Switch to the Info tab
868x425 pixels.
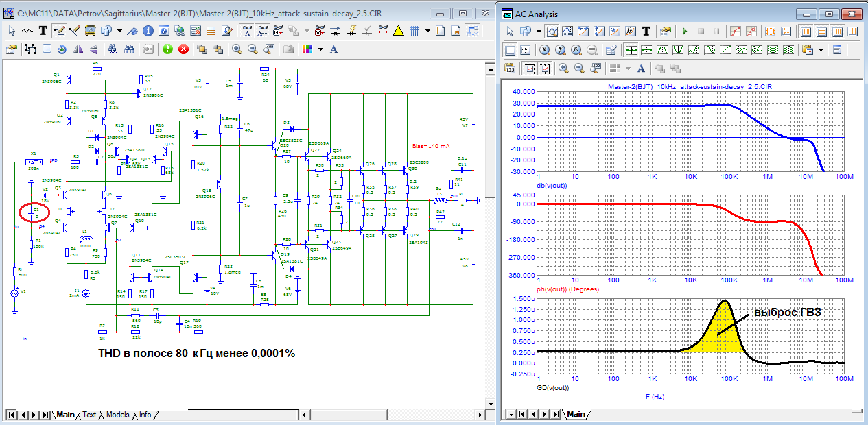145,415
